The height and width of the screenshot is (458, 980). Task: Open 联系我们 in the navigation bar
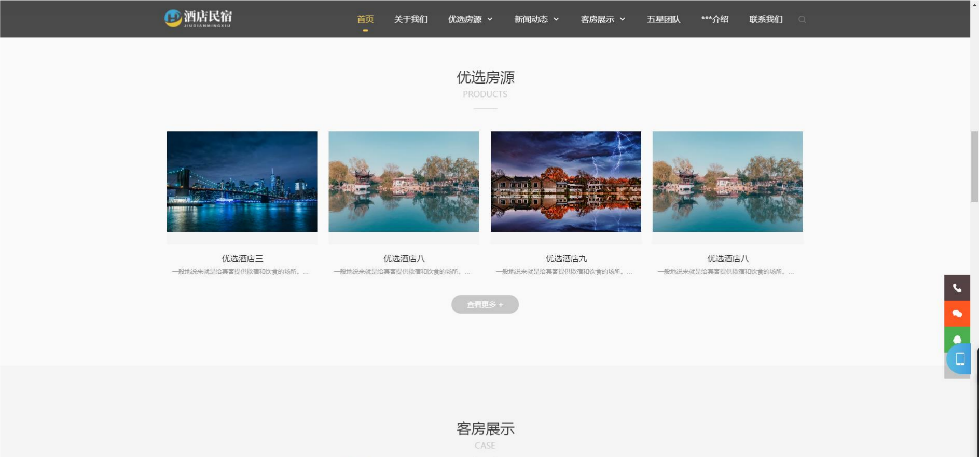click(766, 19)
